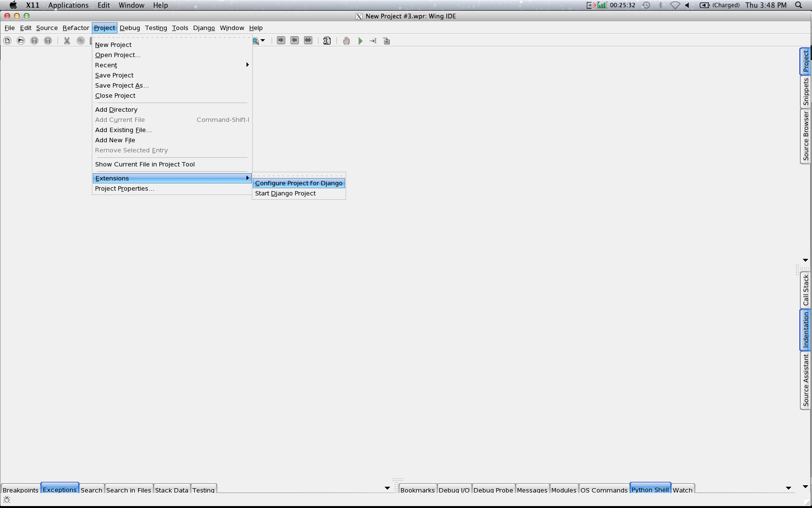Switch to the Exceptions tab
This screenshot has height=508, width=812.
click(59, 489)
